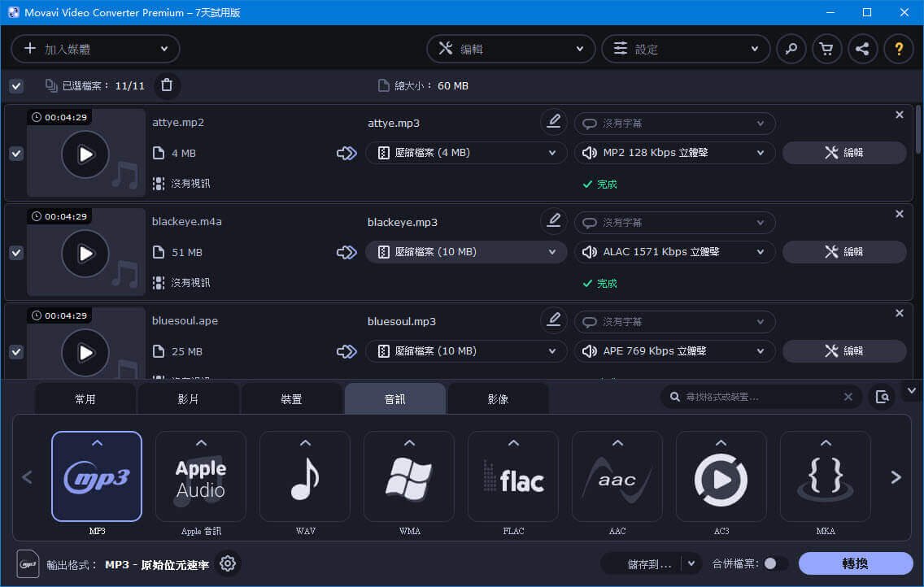Rename blackeye.mp3 output using pencil icon

click(x=553, y=221)
